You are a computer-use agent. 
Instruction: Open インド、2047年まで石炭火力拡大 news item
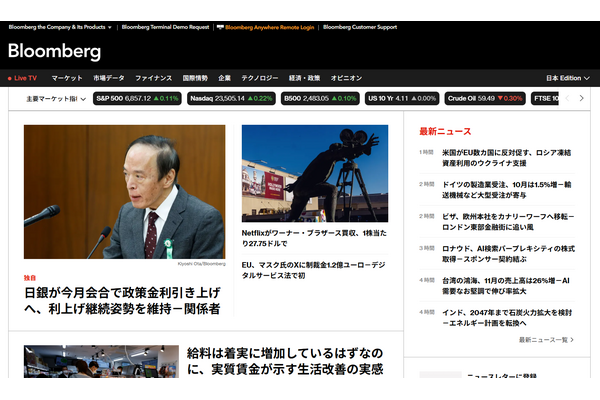[507, 318]
